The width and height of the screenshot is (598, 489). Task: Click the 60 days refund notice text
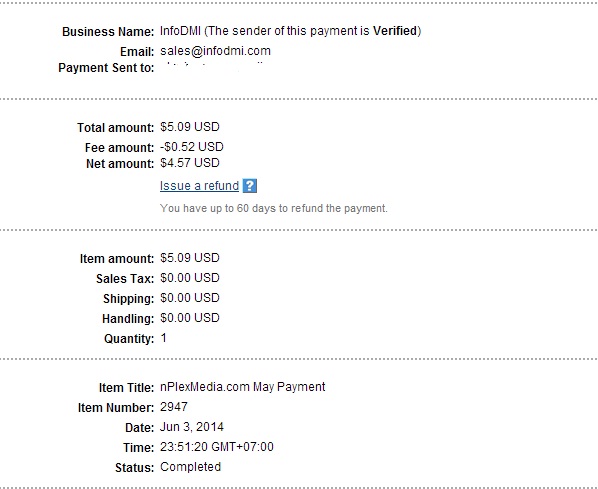pyautogui.click(x=273, y=208)
